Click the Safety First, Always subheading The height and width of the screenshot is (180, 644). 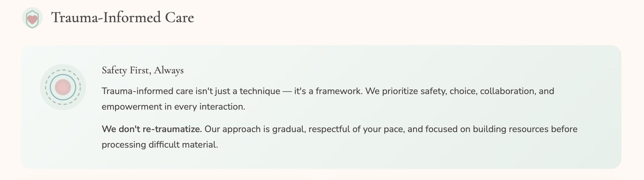pos(143,71)
